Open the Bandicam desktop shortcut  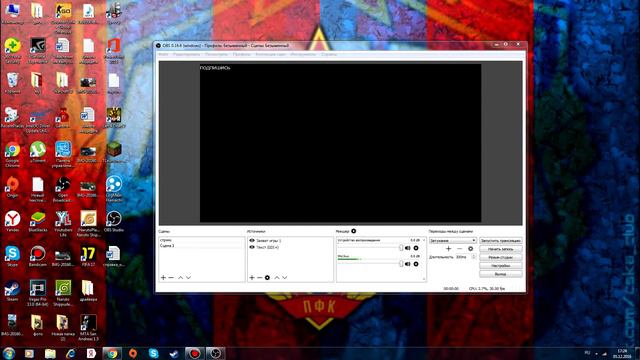38,257
